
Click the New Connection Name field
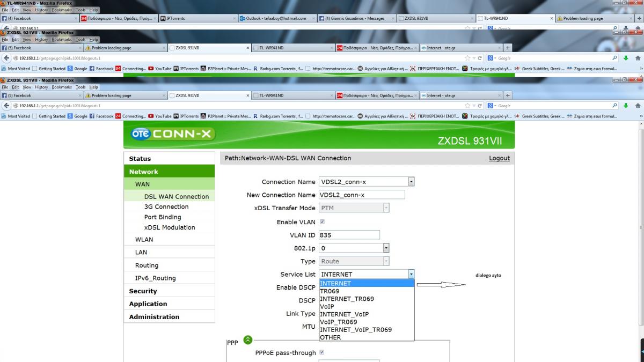coord(362,195)
